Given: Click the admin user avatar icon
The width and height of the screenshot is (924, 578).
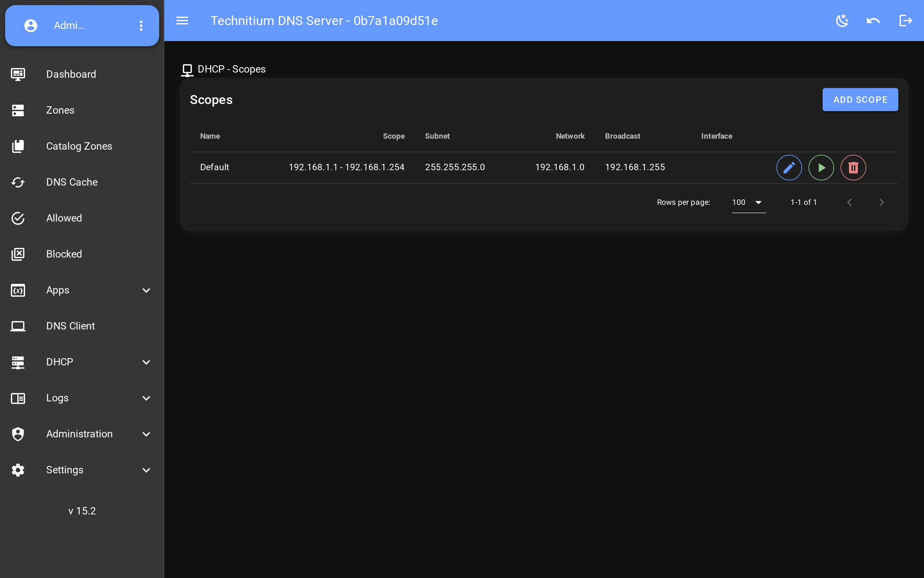Looking at the screenshot, I should [x=31, y=26].
